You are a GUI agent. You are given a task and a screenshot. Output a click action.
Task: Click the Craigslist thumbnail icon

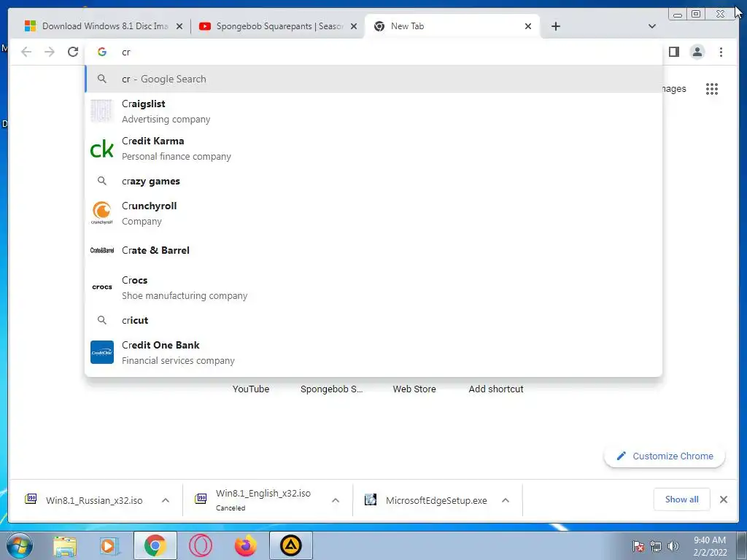coord(102,112)
